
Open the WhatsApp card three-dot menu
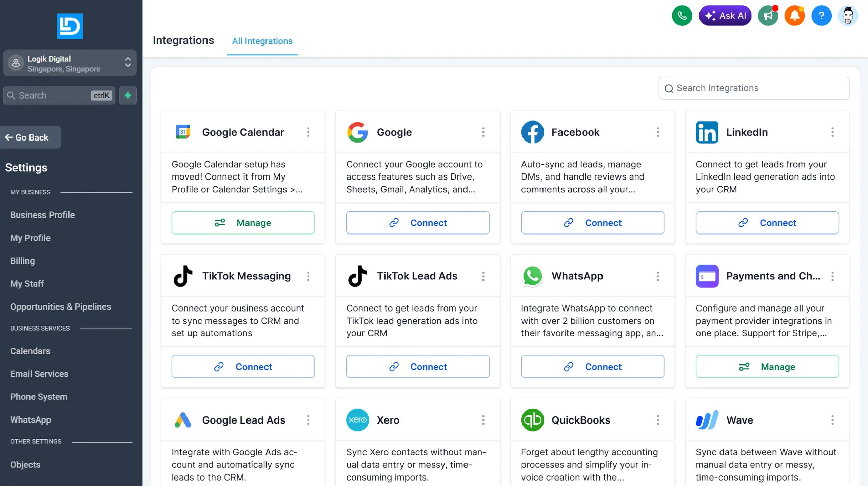tap(658, 276)
